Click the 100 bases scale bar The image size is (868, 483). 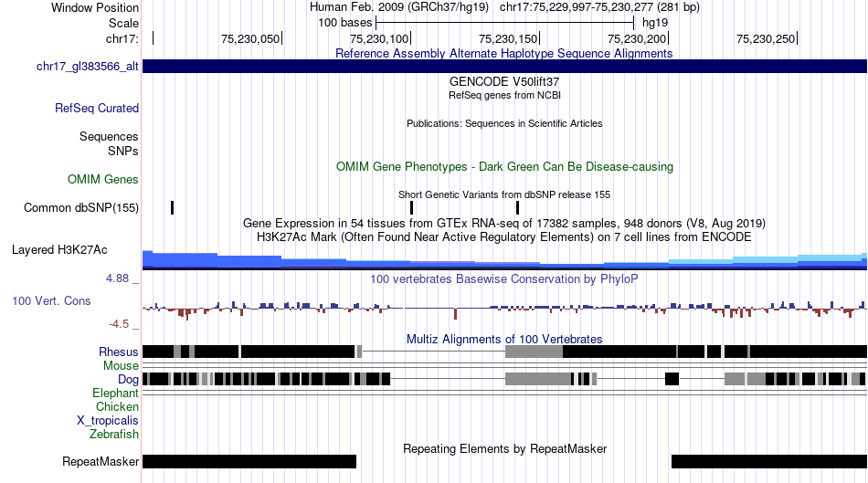pos(505,23)
